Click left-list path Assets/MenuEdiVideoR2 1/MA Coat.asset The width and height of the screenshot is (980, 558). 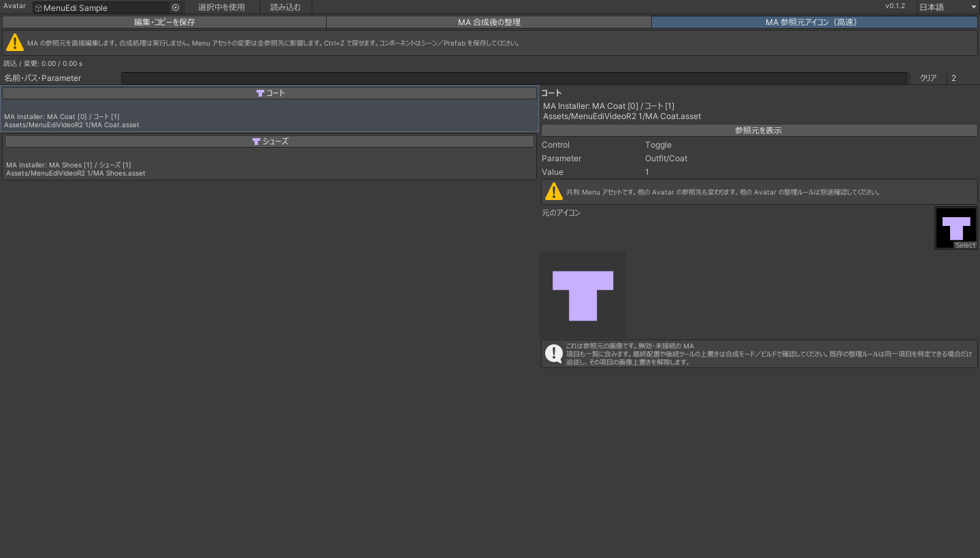pos(71,125)
